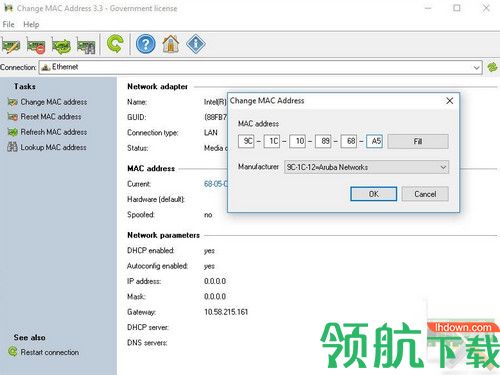Click the Mask value 0.0.0.0
The width and height of the screenshot is (500, 375).
pos(215,297)
